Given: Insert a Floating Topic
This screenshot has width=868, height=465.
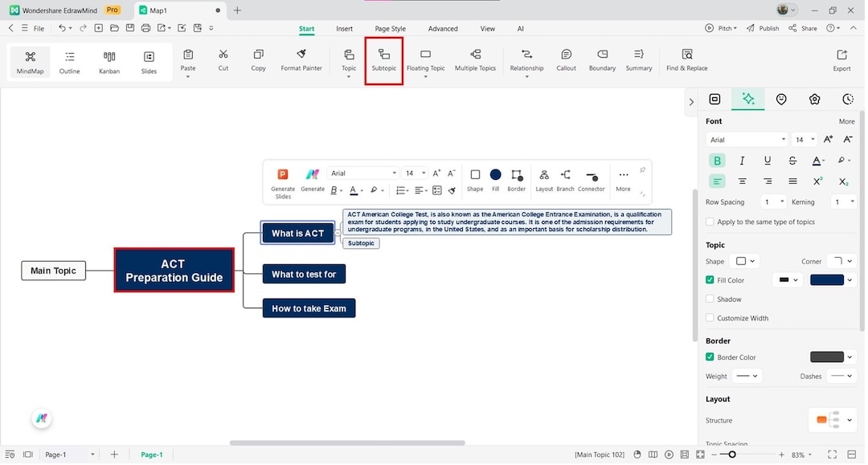Looking at the screenshot, I should pos(425,59).
